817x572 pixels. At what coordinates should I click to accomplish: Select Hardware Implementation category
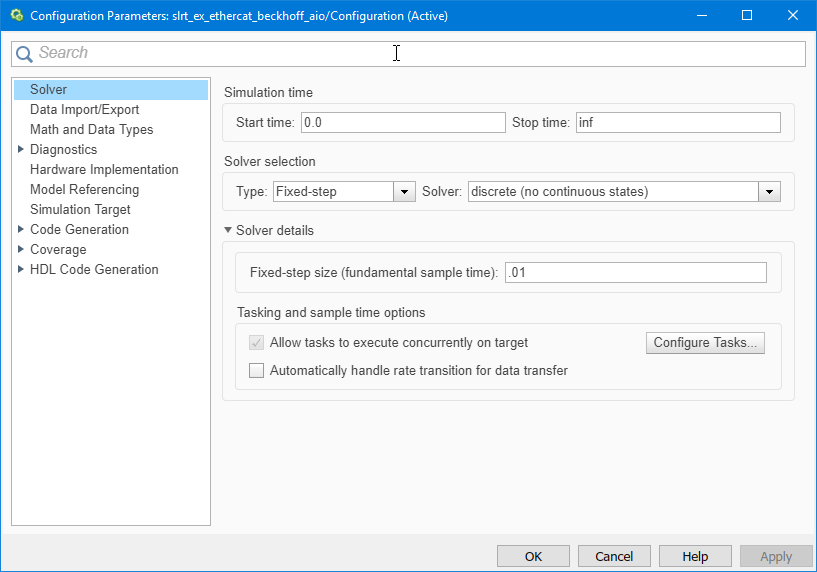tap(104, 170)
